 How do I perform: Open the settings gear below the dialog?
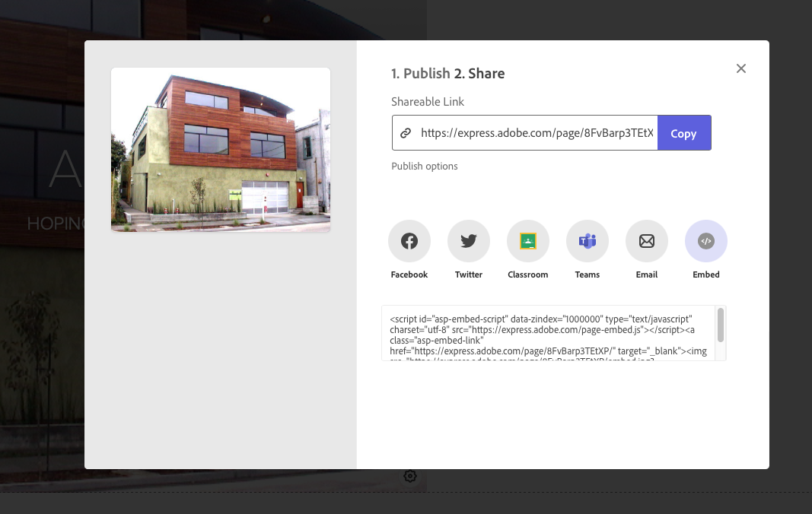(x=410, y=476)
